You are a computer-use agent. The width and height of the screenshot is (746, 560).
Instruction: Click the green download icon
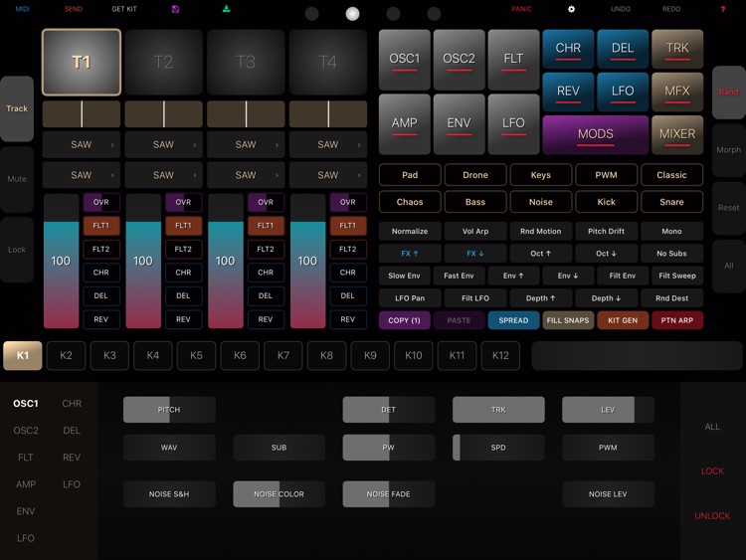(227, 9)
